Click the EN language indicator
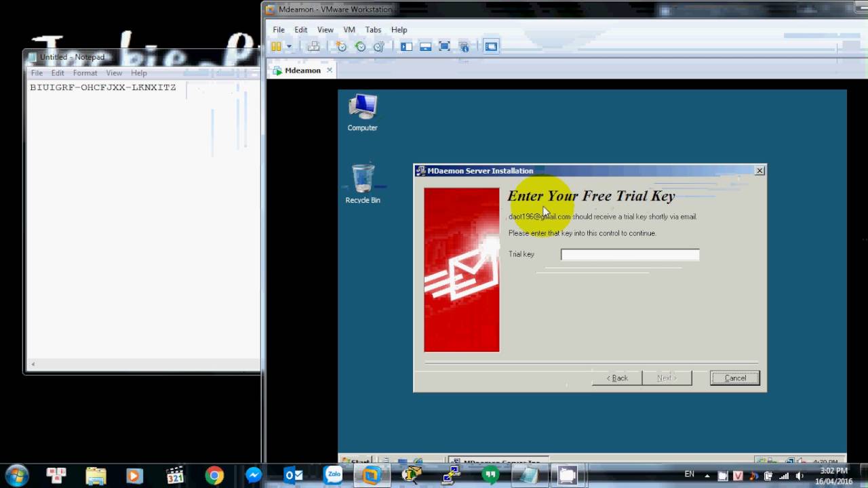 [690, 474]
